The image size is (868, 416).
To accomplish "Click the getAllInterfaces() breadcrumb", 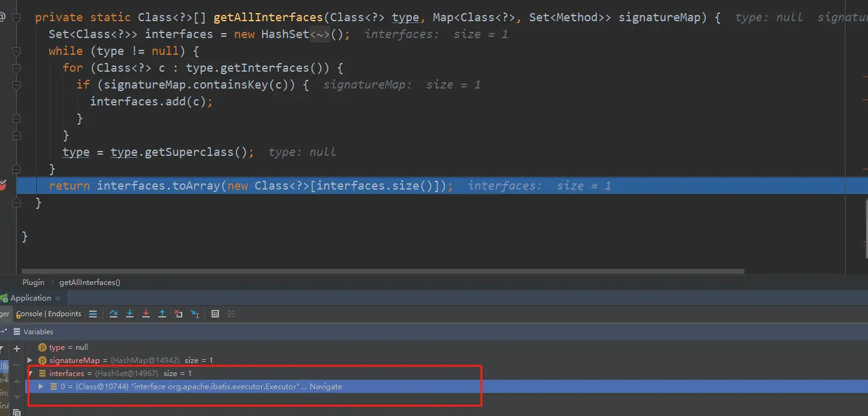I will pyautogui.click(x=90, y=283).
